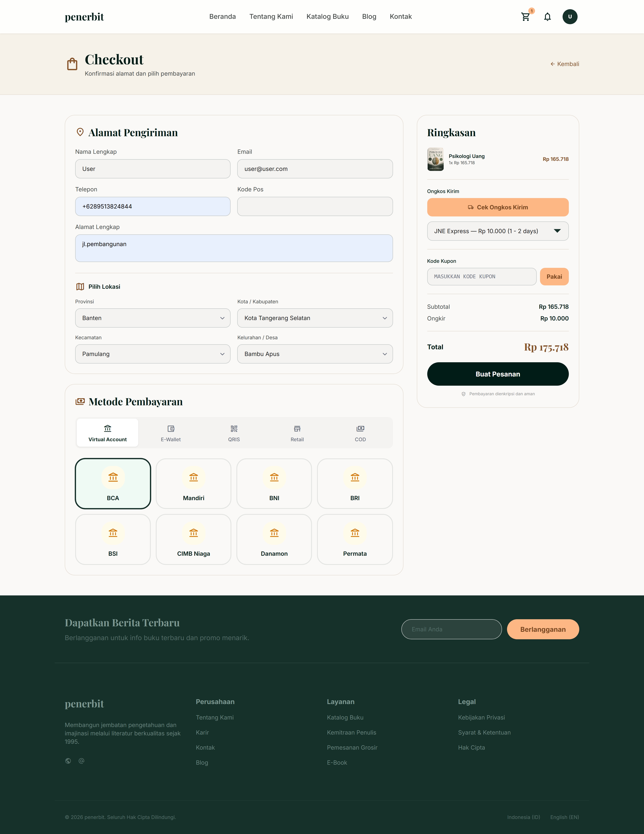The width and height of the screenshot is (644, 834).
Task: Open Kontak in top navigation
Action: pos(401,17)
